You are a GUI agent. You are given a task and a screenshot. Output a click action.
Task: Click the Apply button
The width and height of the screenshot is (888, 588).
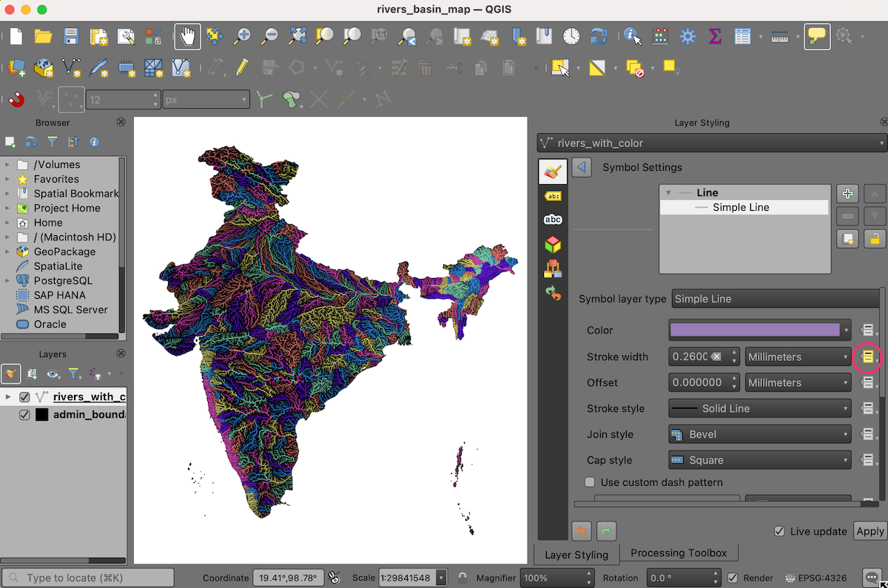pos(869,531)
